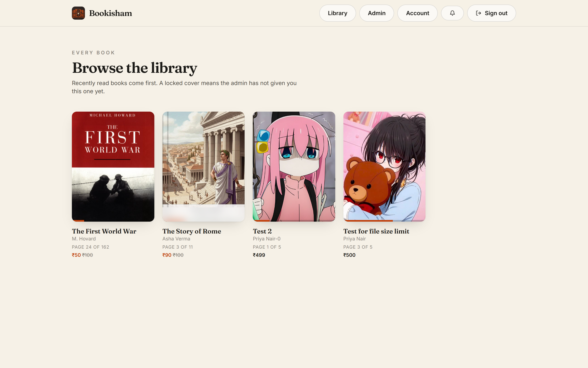Sign out of Bookisham
588x368 pixels.
click(x=491, y=13)
